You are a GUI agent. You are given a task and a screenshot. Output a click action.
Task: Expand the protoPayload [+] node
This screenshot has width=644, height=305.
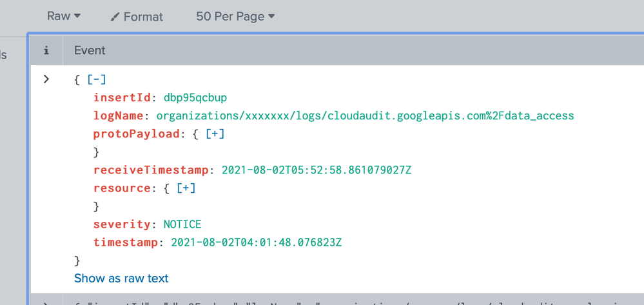(215, 133)
